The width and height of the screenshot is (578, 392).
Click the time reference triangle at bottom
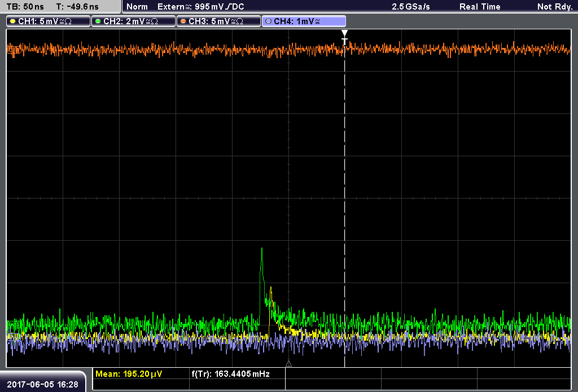click(x=288, y=364)
